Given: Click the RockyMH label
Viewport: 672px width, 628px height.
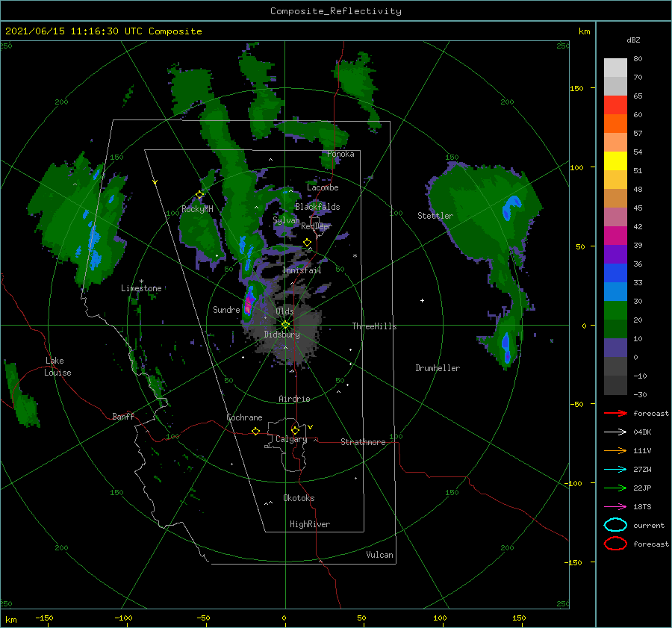Looking at the screenshot, I should pos(197,209).
